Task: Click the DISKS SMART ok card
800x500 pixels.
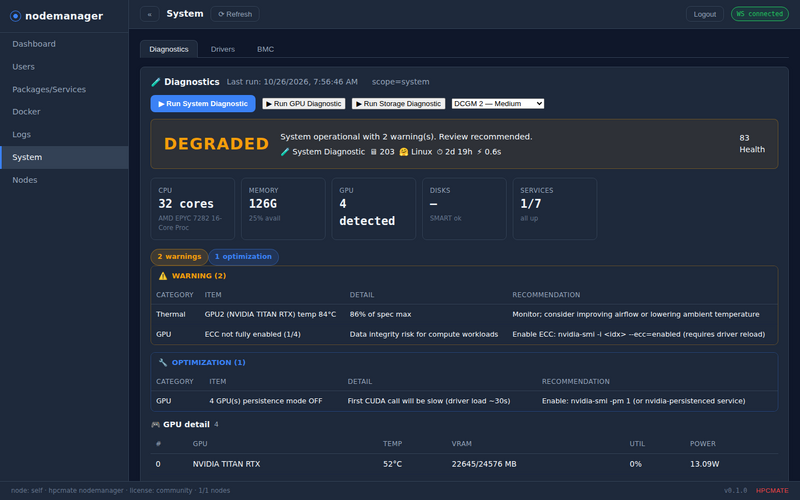Action: (464, 209)
